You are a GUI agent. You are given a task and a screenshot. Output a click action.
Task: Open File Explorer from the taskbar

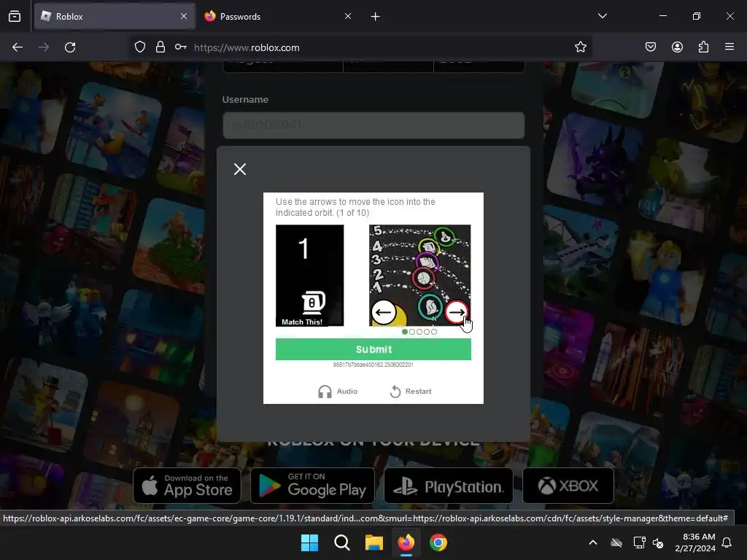374,542
